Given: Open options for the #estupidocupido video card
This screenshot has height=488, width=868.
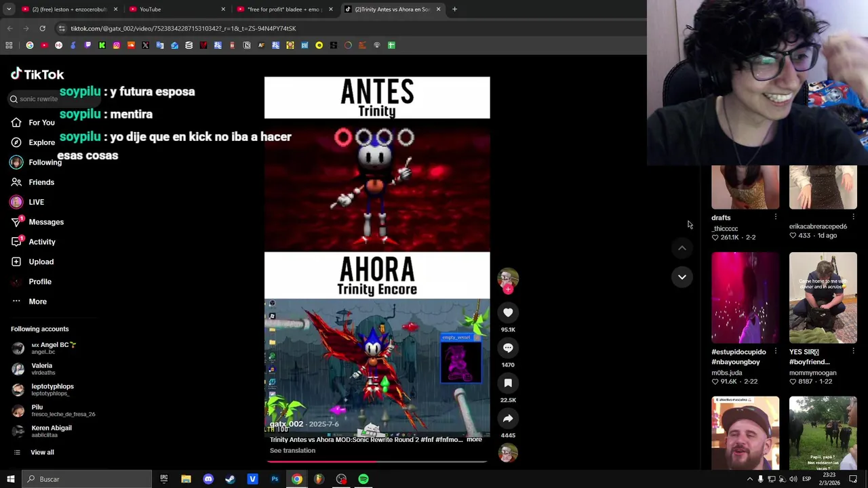Looking at the screenshot, I should pos(775,351).
